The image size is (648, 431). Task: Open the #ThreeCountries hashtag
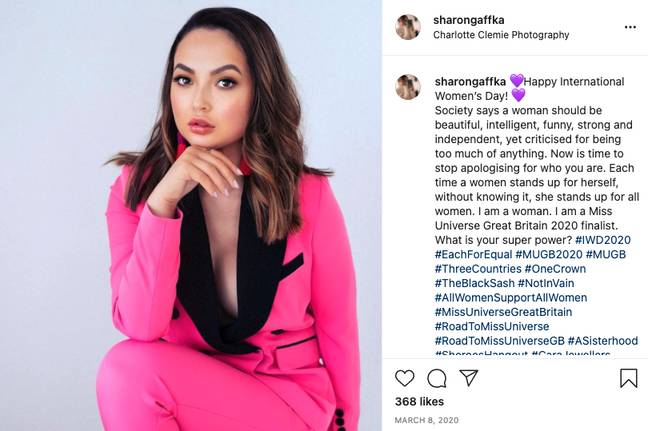pyautogui.click(x=478, y=269)
